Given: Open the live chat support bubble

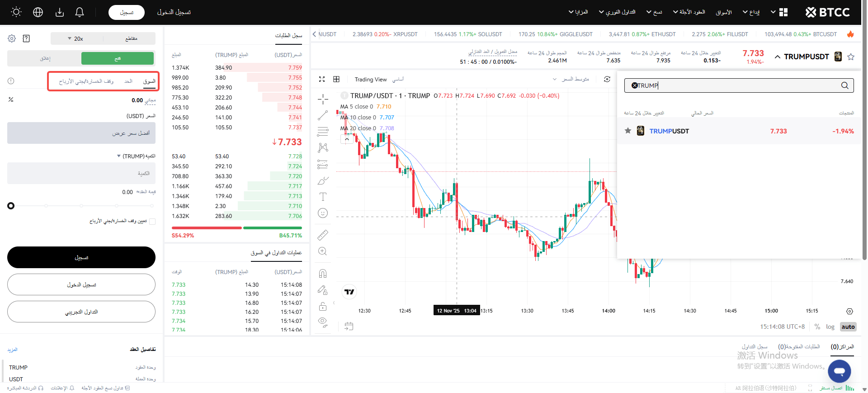Looking at the screenshot, I should pyautogui.click(x=839, y=371).
